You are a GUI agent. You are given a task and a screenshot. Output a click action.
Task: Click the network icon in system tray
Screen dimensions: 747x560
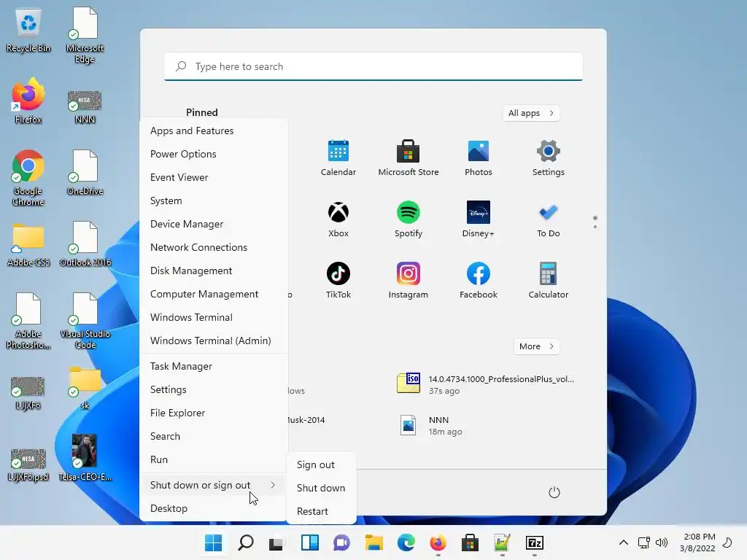pos(644,542)
